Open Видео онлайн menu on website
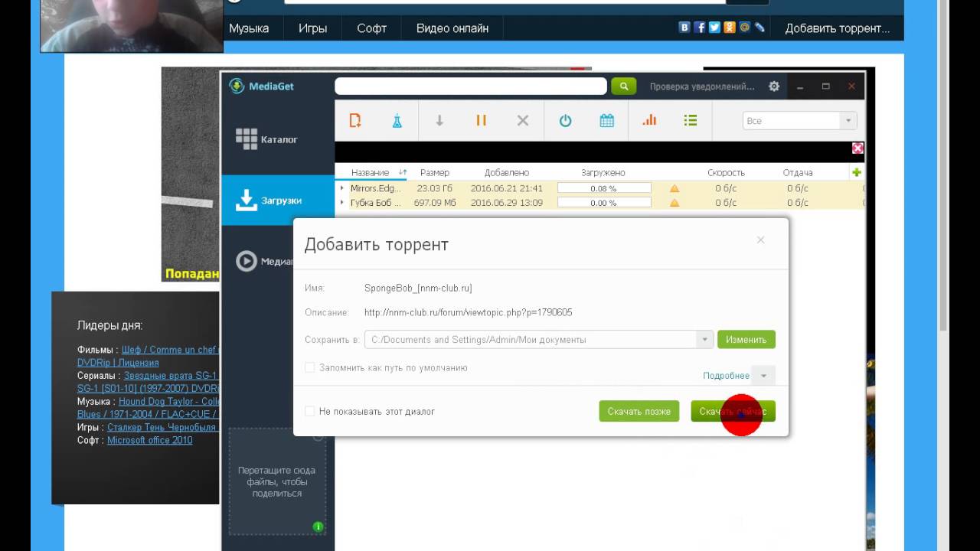The image size is (980, 551). tap(452, 28)
